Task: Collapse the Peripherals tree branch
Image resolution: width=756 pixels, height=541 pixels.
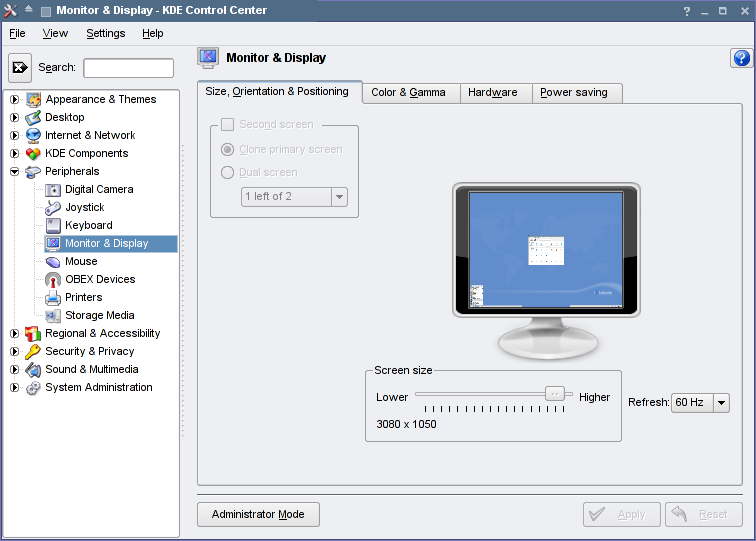Action: point(14,171)
